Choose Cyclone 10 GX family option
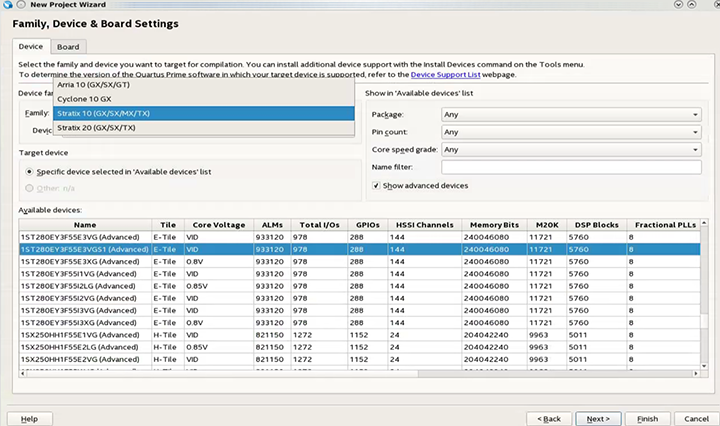 203,99
